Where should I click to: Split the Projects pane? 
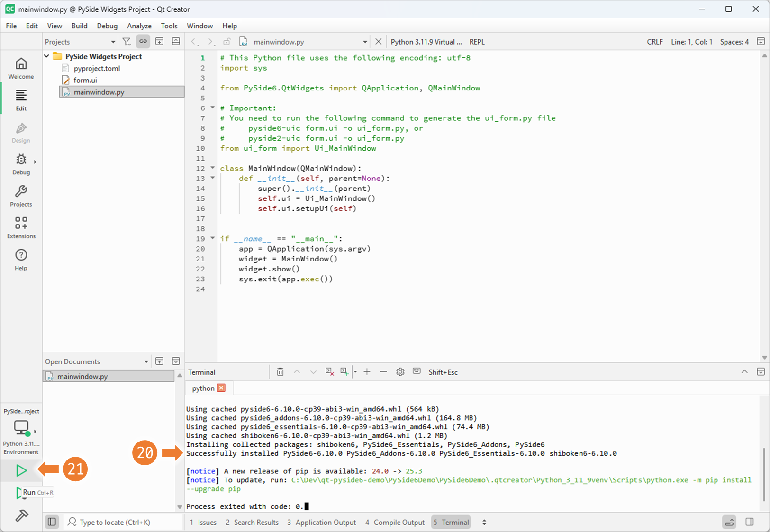click(160, 42)
